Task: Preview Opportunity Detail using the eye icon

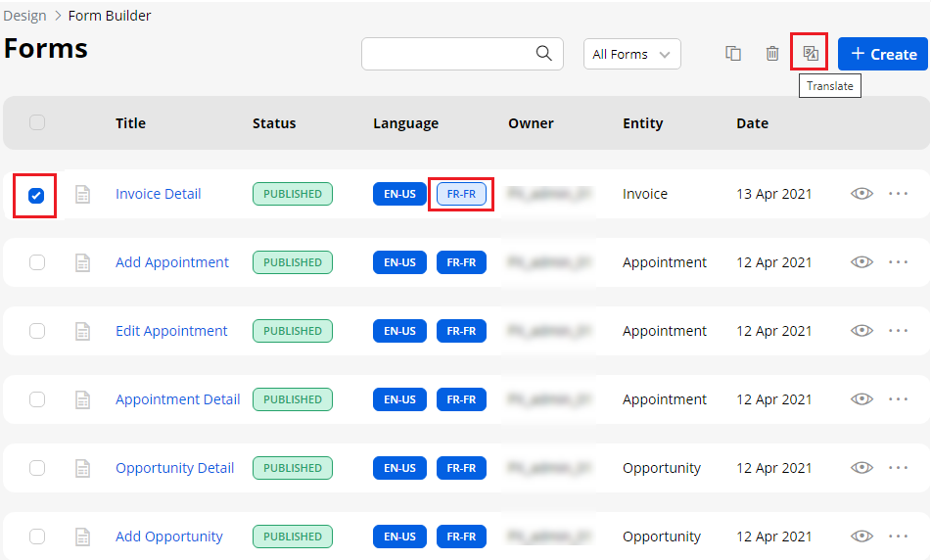Action: [861, 468]
